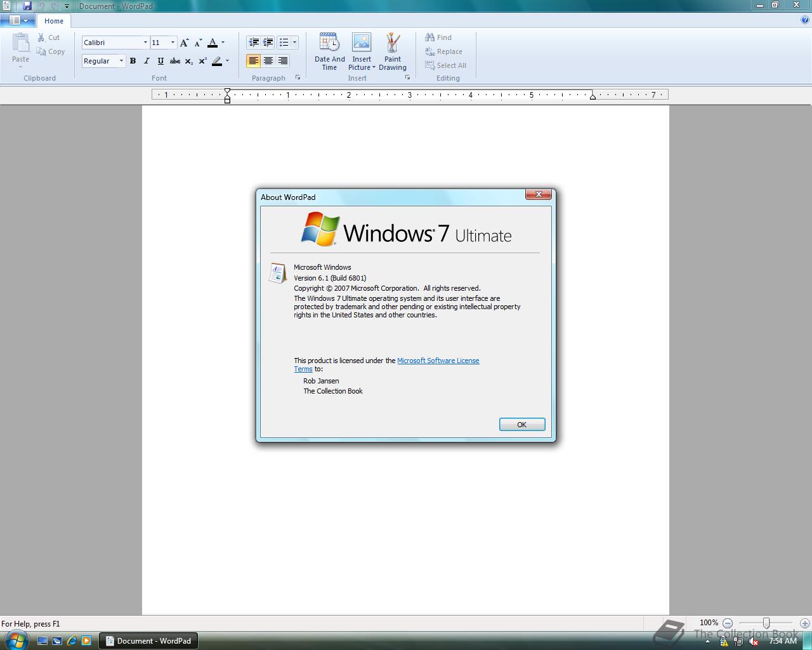Switch to the Home ribbon tab
The height and width of the screenshot is (650, 812).
(54, 21)
